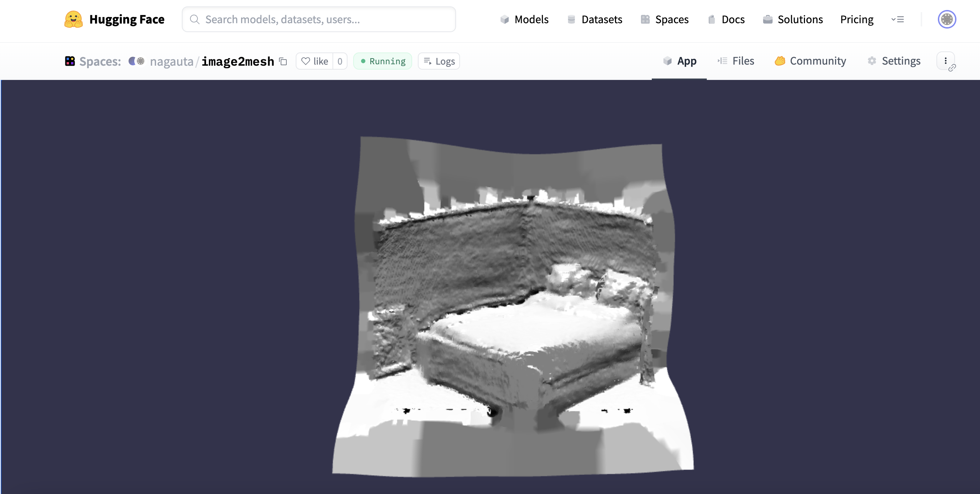Click the Spaces colored grid icon
This screenshot has height=494, width=980.
pyautogui.click(x=70, y=61)
